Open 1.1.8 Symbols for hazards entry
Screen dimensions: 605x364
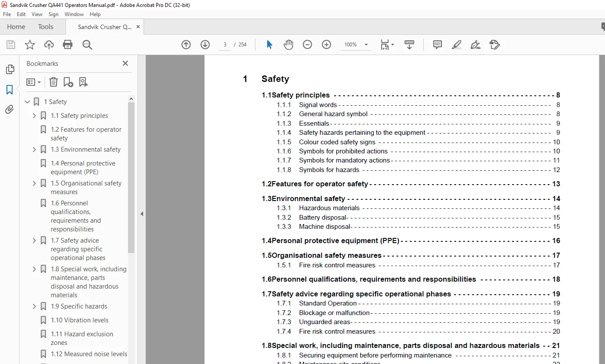(419, 170)
